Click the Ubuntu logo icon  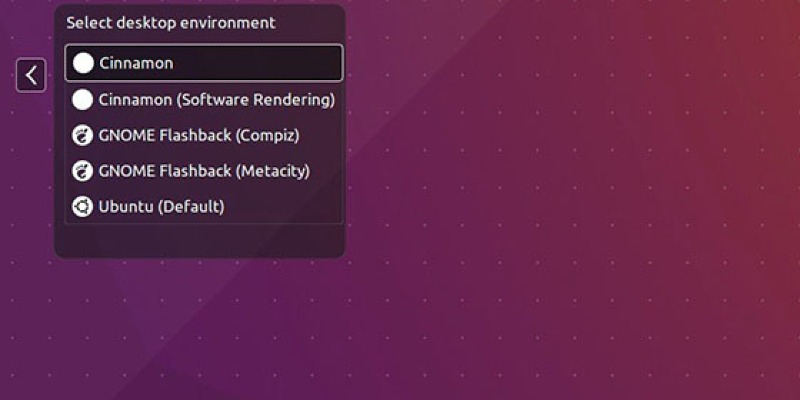[x=83, y=207]
